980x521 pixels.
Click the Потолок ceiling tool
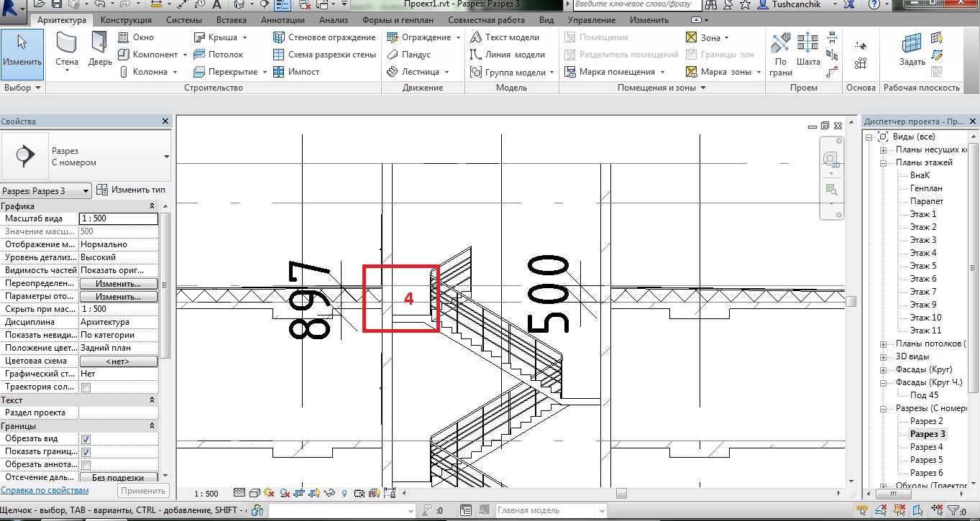[x=219, y=55]
